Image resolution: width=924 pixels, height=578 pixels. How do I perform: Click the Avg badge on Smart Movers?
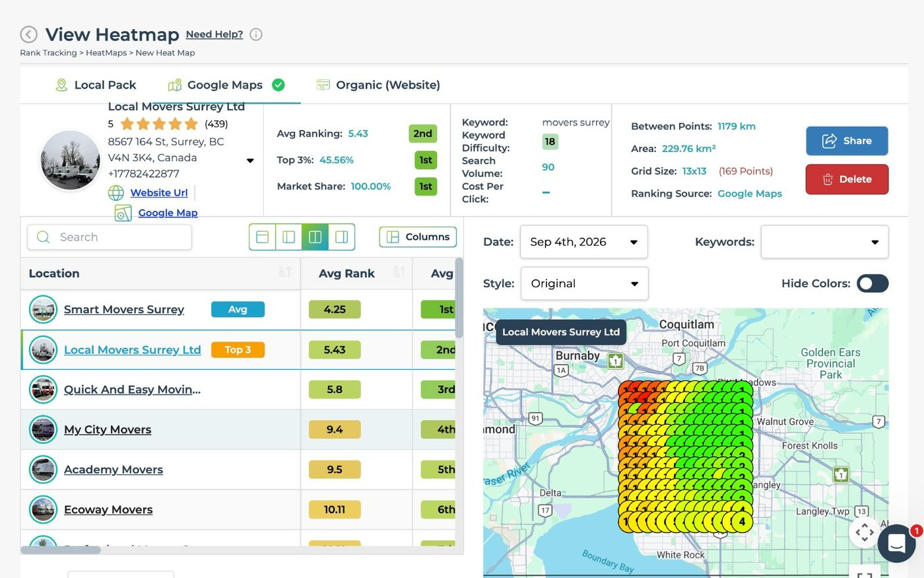pyautogui.click(x=238, y=309)
